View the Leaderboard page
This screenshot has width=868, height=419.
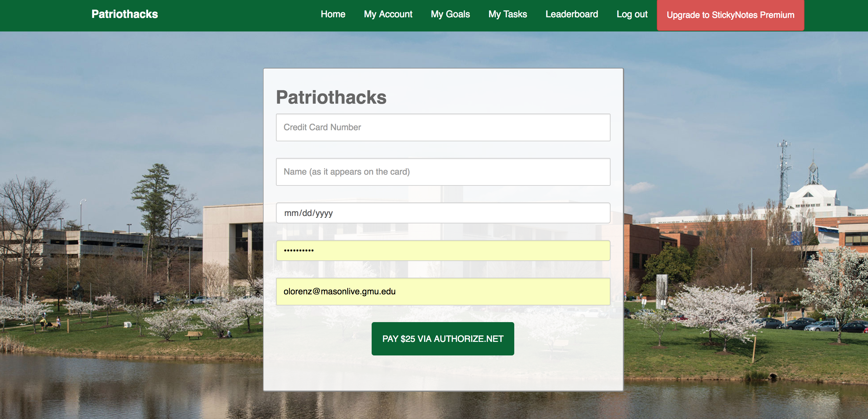(x=571, y=14)
